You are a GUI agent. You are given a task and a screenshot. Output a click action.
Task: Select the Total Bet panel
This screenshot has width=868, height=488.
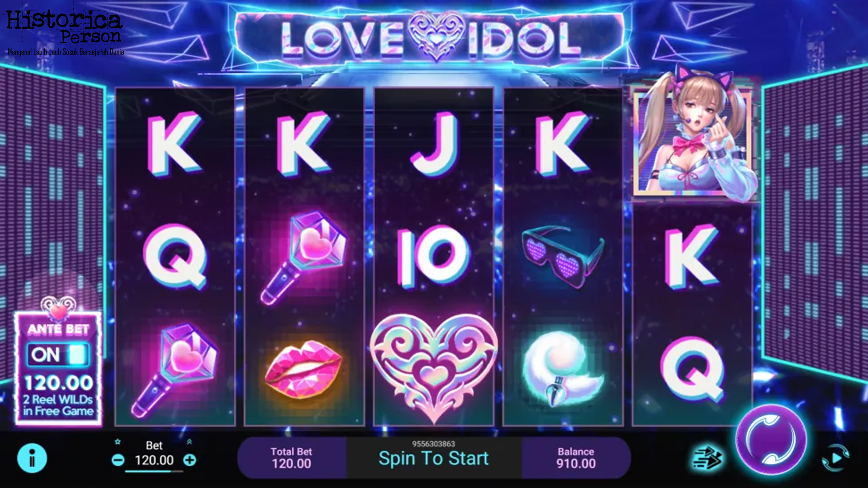[x=292, y=458]
